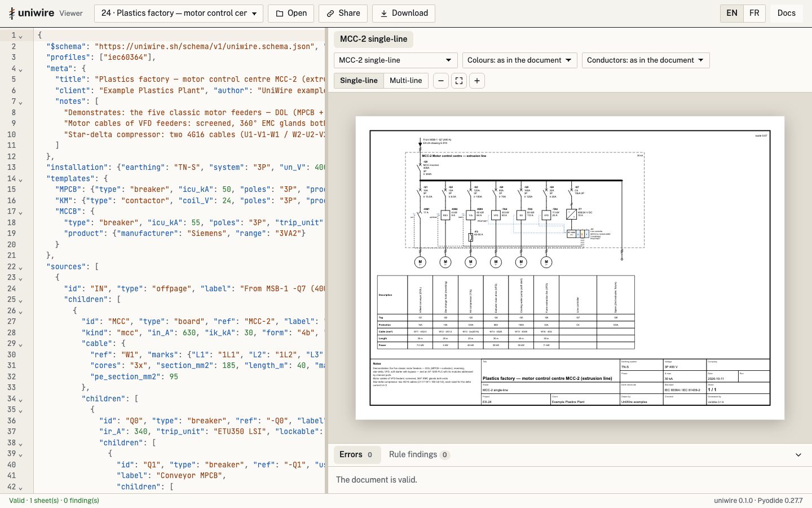
Task: Fit diagram to view icon
Action: pyautogui.click(x=459, y=81)
